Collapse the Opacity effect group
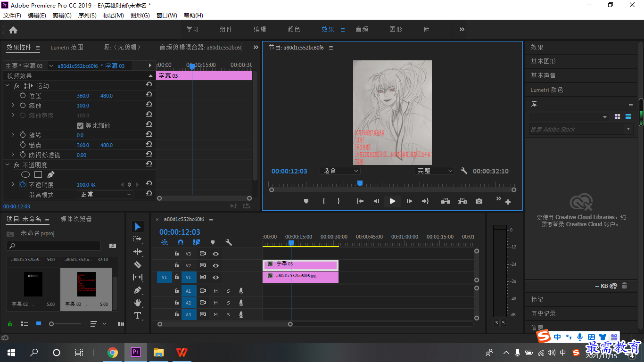644x362 pixels. tap(7, 165)
